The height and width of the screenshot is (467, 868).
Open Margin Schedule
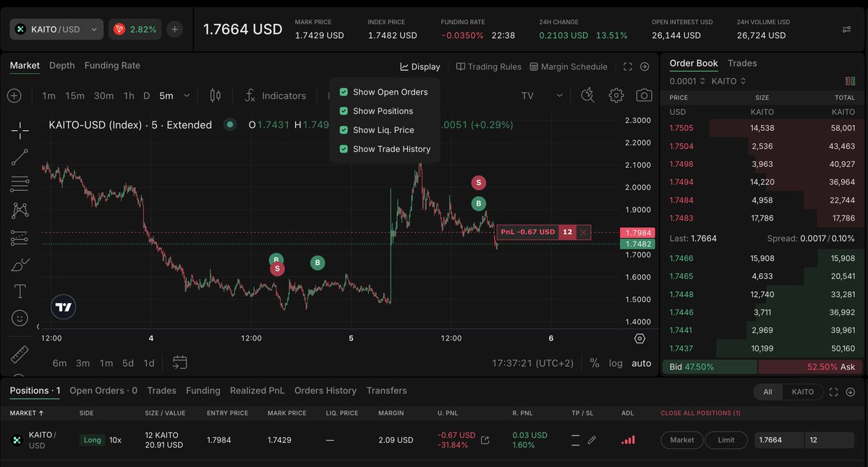pos(569,67)
